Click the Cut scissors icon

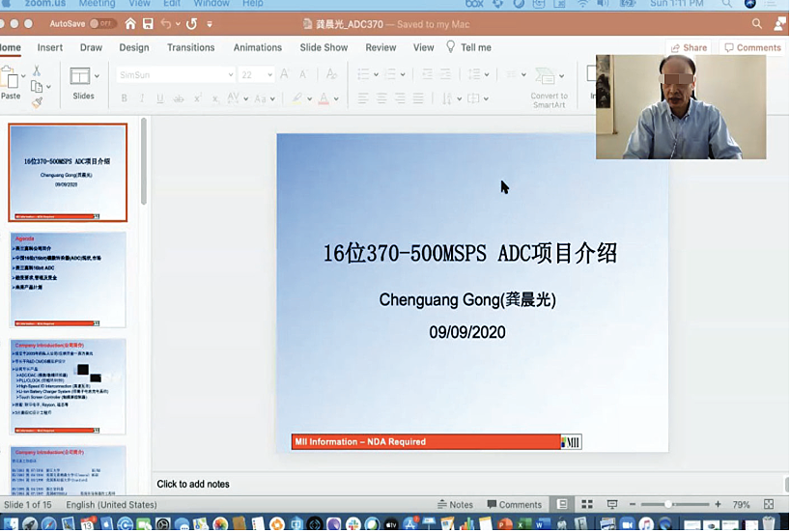coord(37,70)
